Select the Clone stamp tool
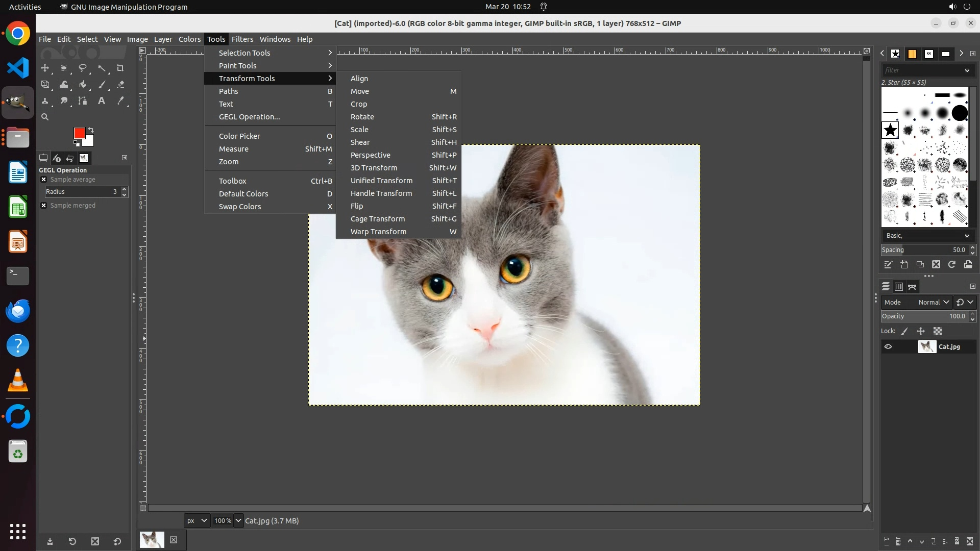The width and height of the screenshot is (980, 551). click(x=45, y=101)
